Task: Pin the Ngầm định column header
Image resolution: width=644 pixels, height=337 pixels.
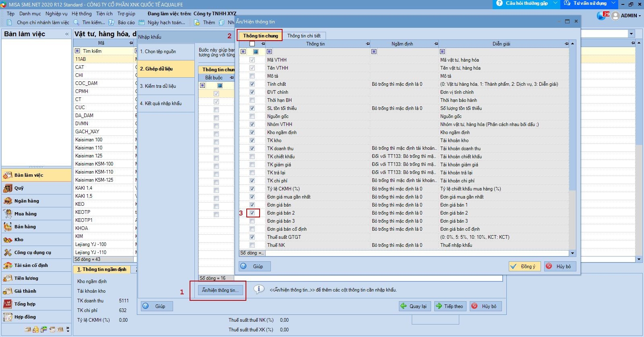Action: pyautogui.click(x=436, y=43)
